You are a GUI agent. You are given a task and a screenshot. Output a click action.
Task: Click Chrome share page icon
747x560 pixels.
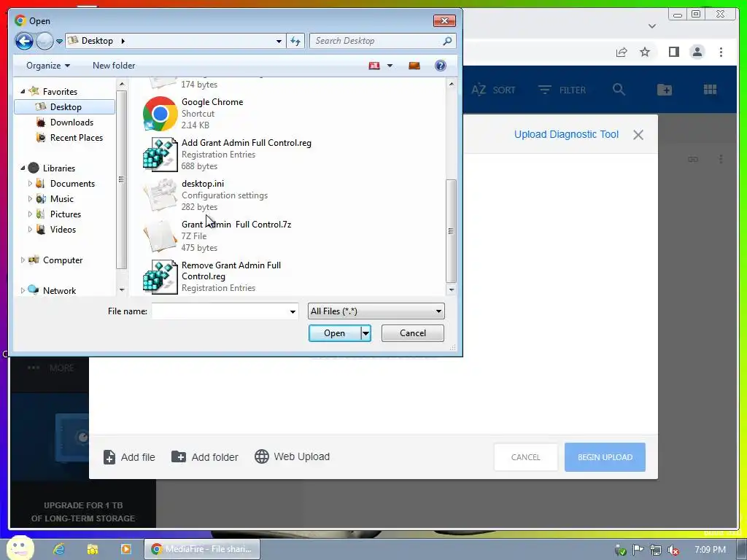622,52
